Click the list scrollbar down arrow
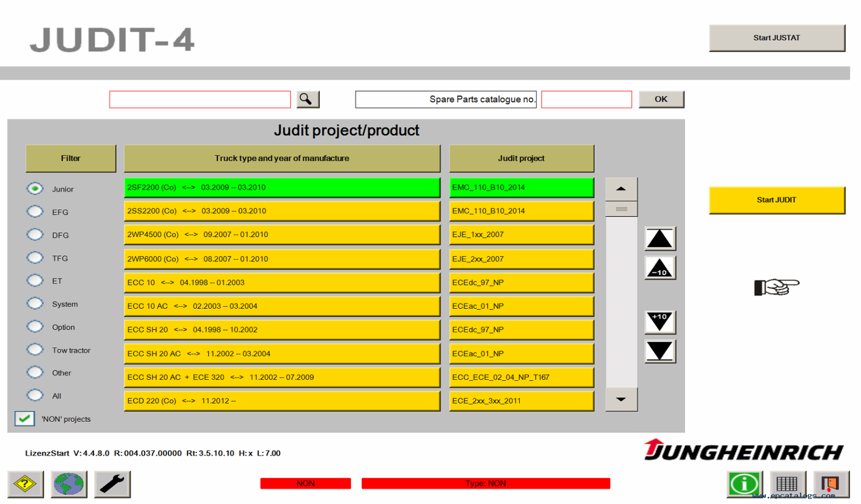The image size is (861, 504). [621, 400]
